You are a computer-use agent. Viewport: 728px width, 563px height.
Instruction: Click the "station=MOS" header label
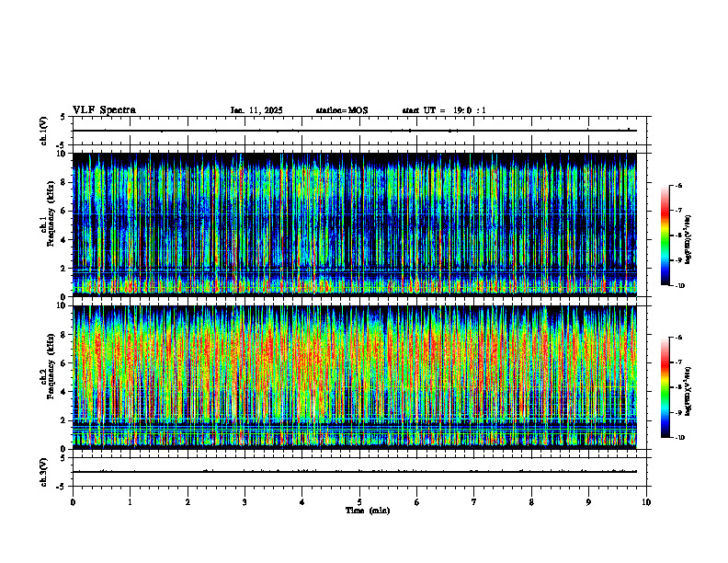[x=342, y=110]
